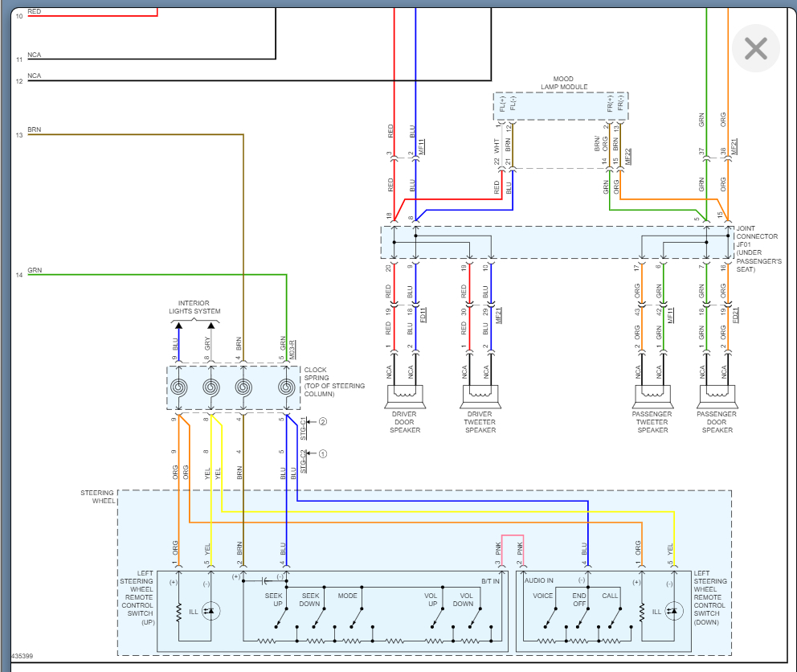Open the STG-C1 connector label
Viewport: 797px width, 672px height.
[304, 428]
